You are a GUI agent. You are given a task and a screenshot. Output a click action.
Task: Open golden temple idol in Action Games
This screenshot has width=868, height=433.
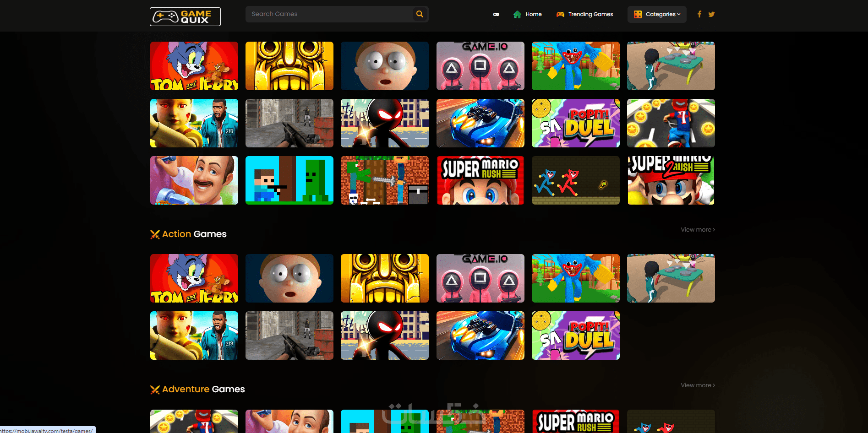click(x=385, y=278)
